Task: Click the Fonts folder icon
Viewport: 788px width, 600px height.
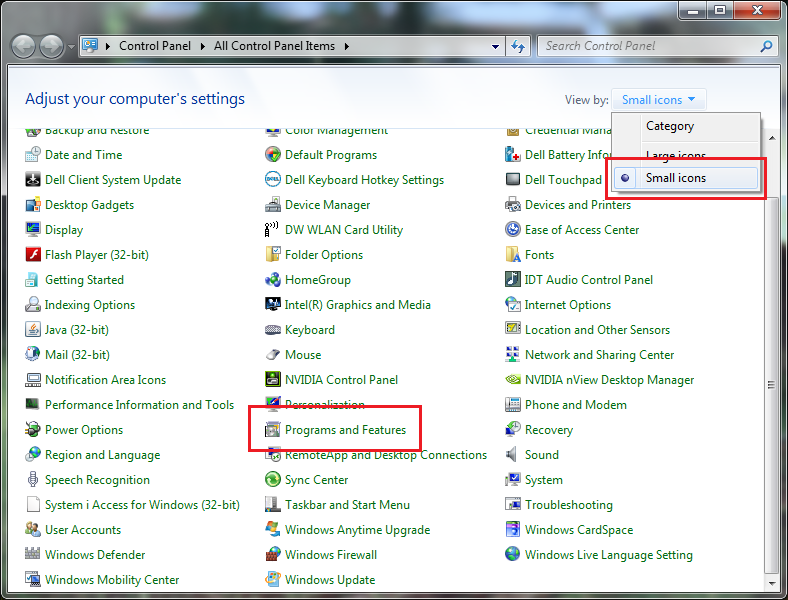Action: coord(513,255)
